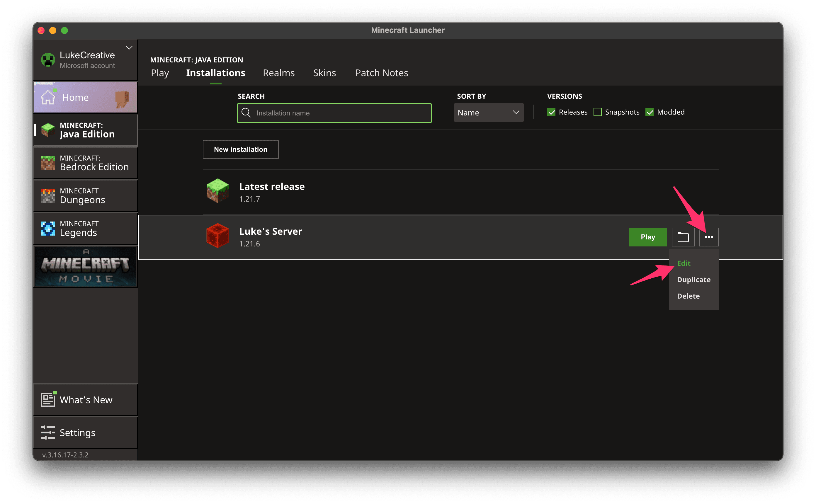
Task: Uncheck the Releases versions checkbox
Action: (551, 112)
